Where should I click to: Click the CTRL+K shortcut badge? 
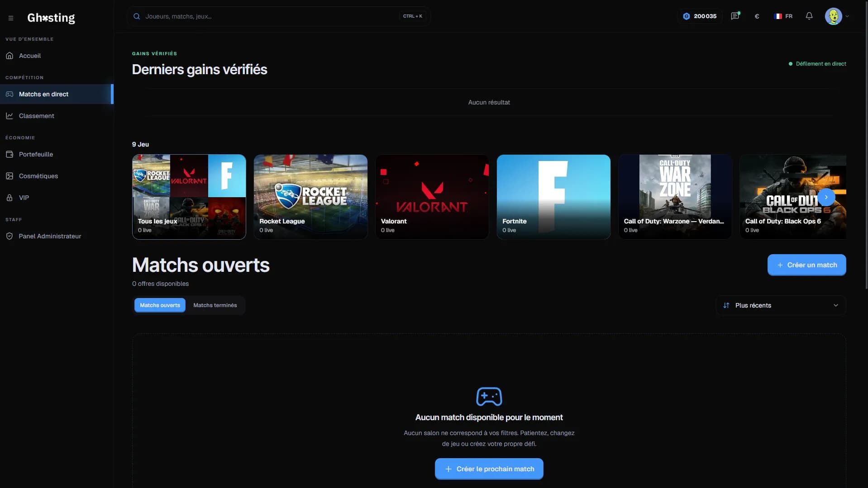pos(412,16)
